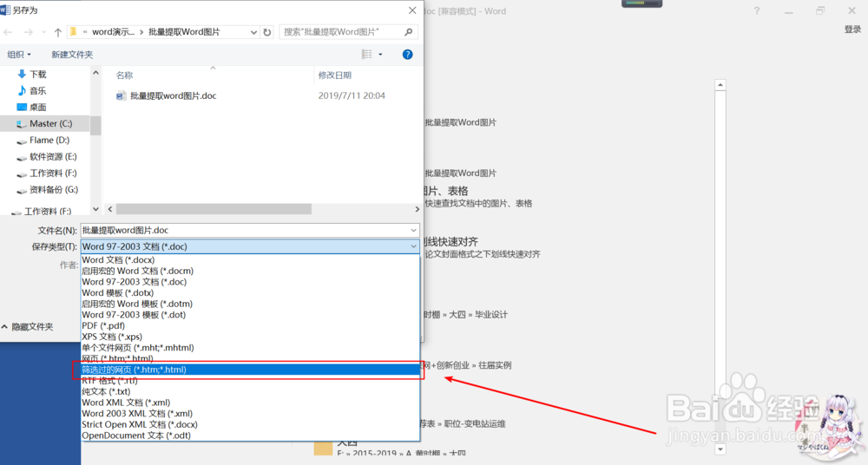The image size is (868, 465).
Task: Collapse folders with 隐藏文件夹
Action: 28,327
